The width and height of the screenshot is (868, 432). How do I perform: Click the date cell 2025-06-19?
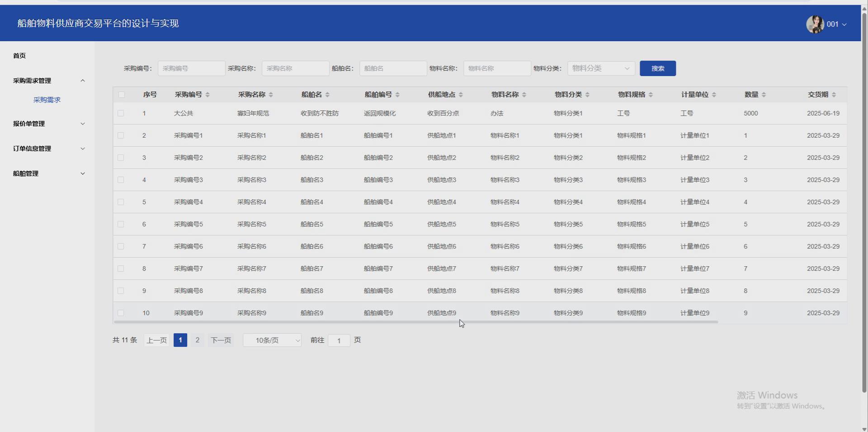point(823,113)
